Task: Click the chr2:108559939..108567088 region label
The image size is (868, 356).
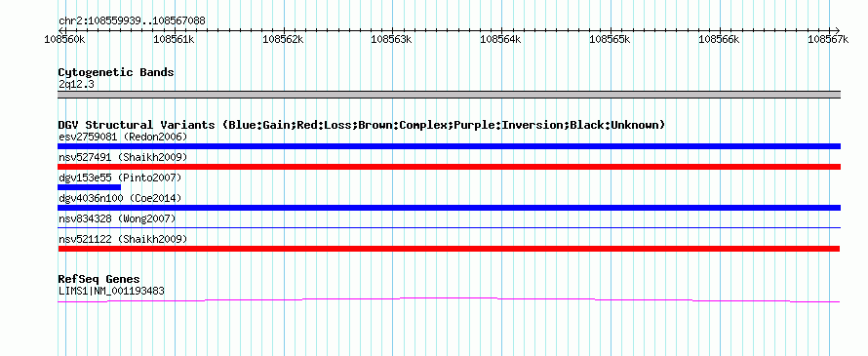Action: [132, 21]
